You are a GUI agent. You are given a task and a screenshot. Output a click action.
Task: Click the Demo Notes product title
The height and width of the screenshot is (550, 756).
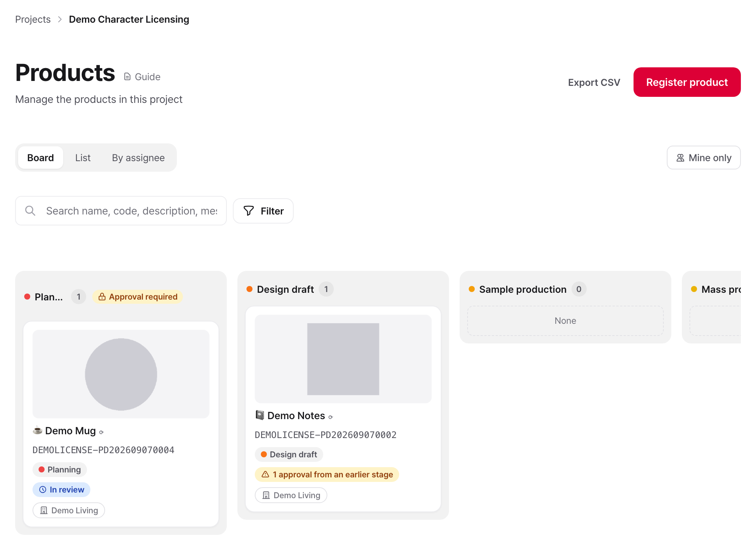click(296, 416)
